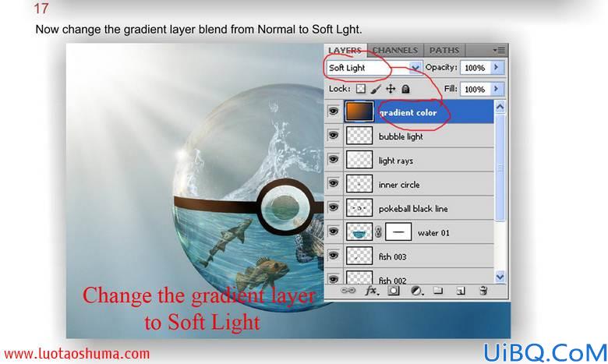Click the gradient color layer name
608x364 pixels.
pos(408,112)
